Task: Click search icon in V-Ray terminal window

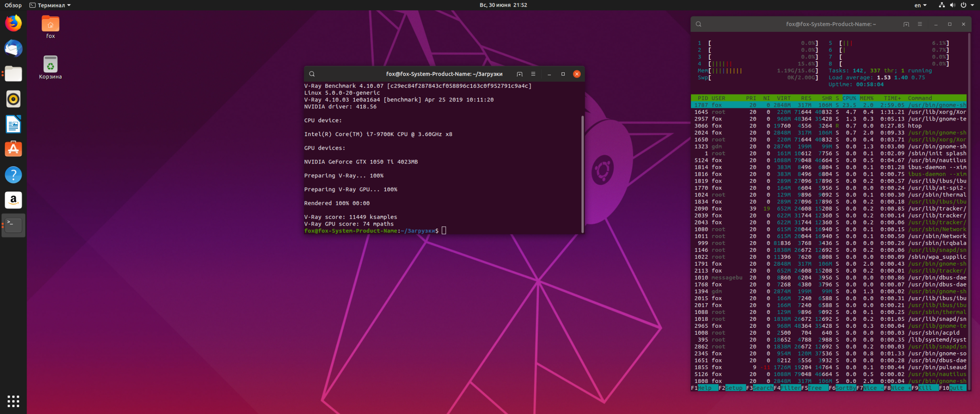Action: (312, 74)
